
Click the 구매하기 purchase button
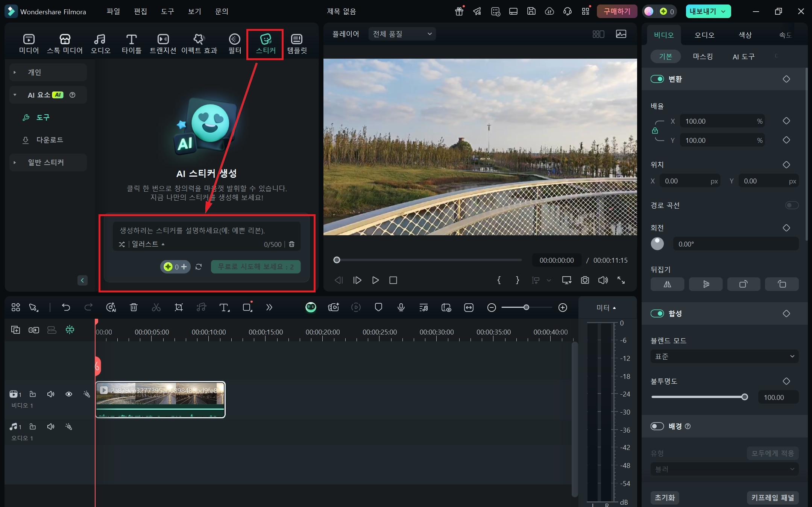click(617, 11)
